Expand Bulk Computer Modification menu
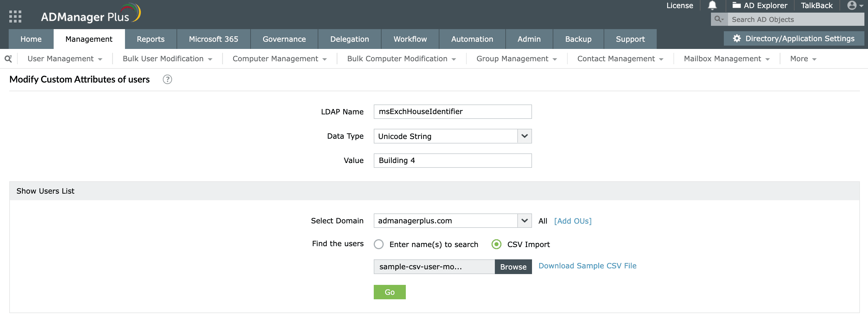This screenshot has width=868, height=323. pyautogui.click(x=402, y=59)
